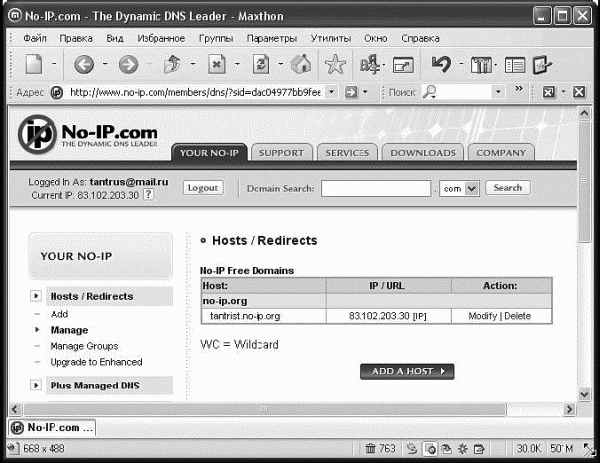Open the com domain extension dropdown
Image resolution: width=600 pixels, height=463 pixels.
472,189
